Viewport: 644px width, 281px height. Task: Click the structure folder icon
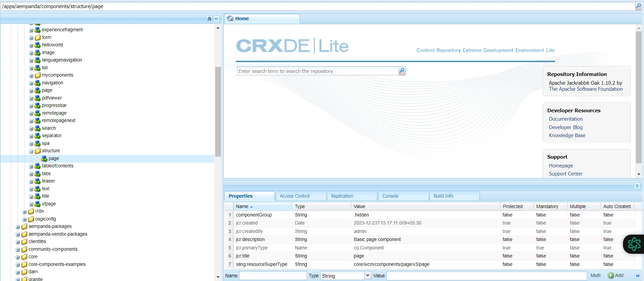[x=38, y=151]
